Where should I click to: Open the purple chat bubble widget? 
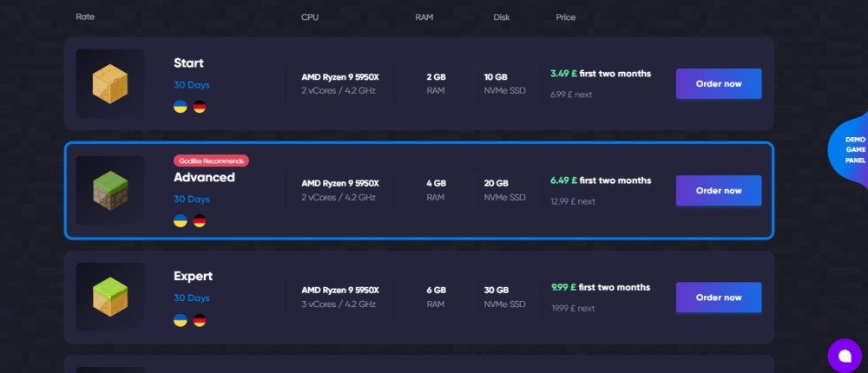[845, 356]
